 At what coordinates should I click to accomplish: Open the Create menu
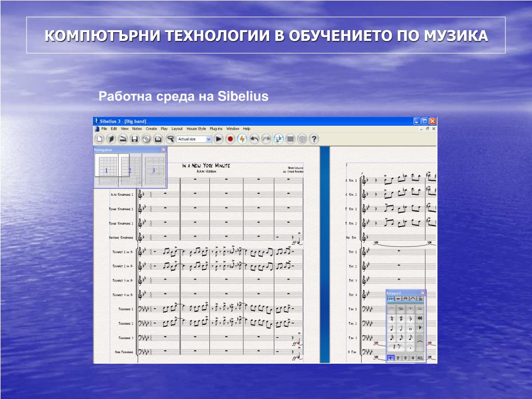151,129
